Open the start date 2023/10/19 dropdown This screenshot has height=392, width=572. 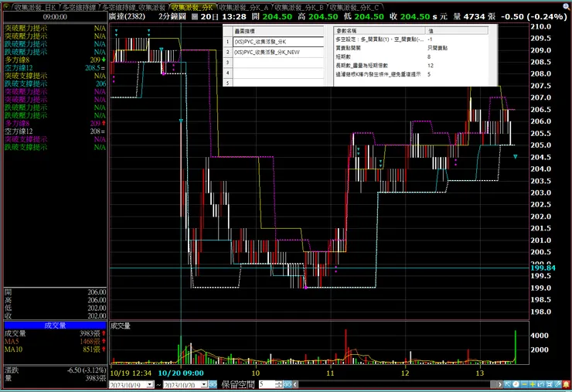click(x=150, y=384)
